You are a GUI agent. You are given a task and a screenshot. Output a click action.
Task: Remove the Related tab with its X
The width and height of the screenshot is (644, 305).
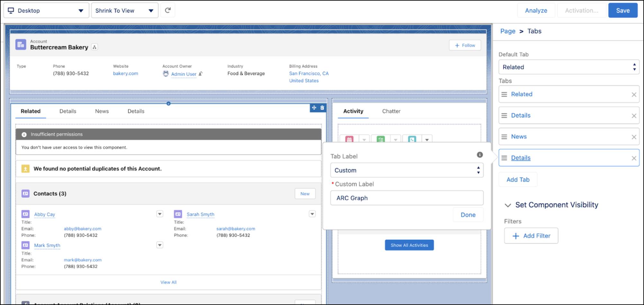tap(634, 94)
